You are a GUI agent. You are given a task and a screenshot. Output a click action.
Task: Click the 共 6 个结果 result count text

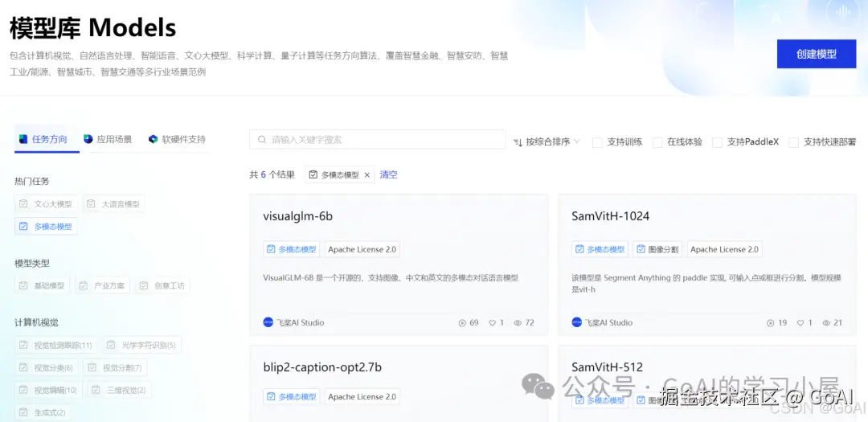272,175
